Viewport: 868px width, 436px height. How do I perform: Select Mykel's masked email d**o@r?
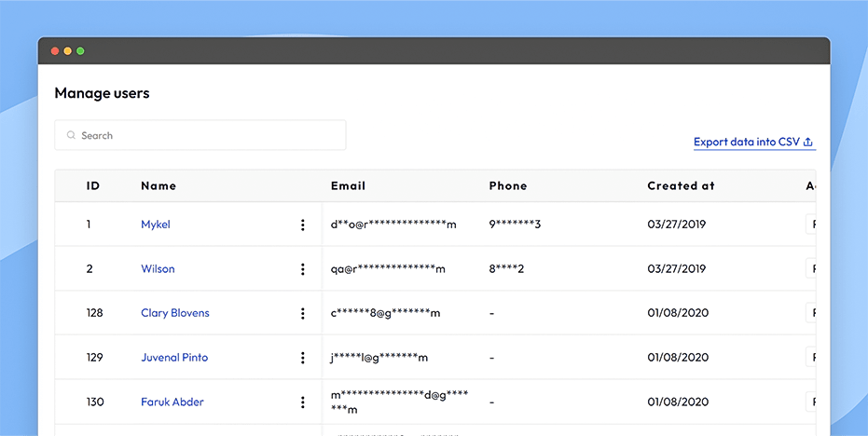pyautogui.click(x=393, y=225)
